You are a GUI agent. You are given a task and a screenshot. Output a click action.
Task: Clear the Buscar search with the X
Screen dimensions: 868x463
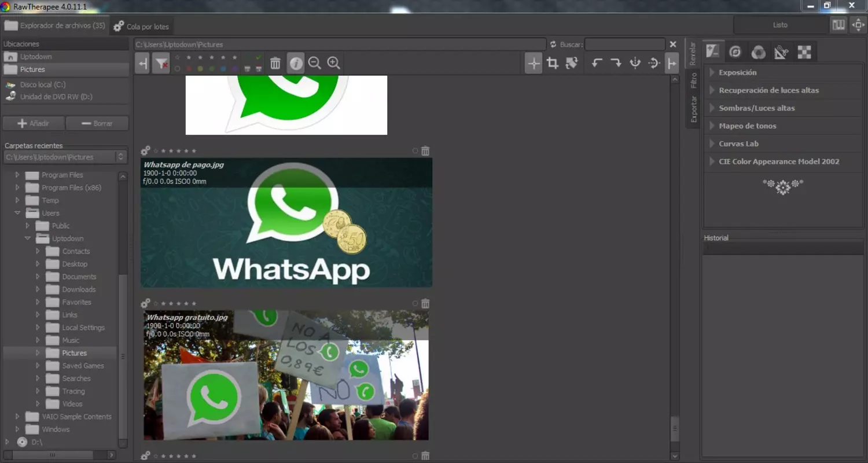pyautogui.click(x=673, y=45)
